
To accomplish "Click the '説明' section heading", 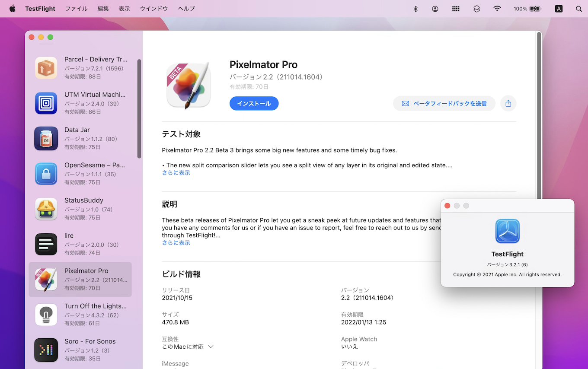I will coord(169,204).
